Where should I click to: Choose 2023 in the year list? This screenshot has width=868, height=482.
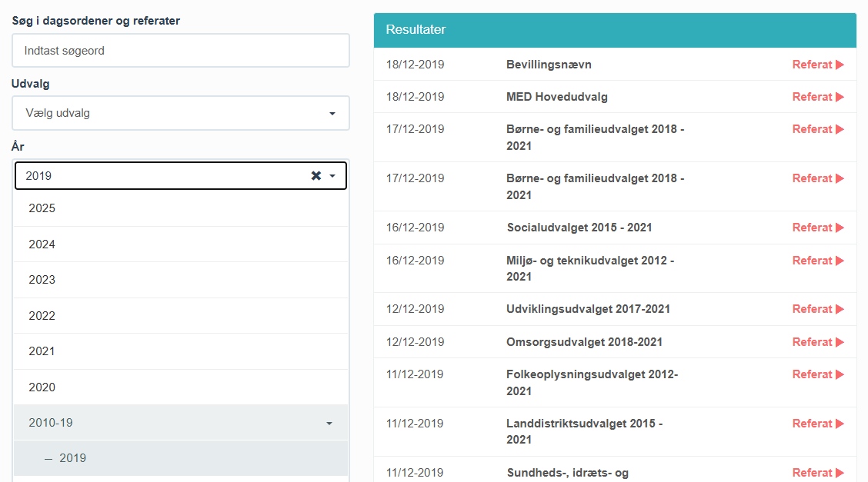click(42, 280)
